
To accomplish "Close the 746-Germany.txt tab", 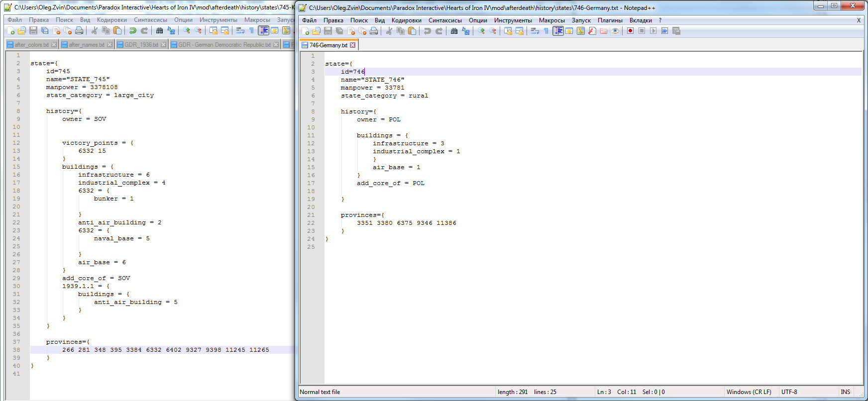I will 353,45.
